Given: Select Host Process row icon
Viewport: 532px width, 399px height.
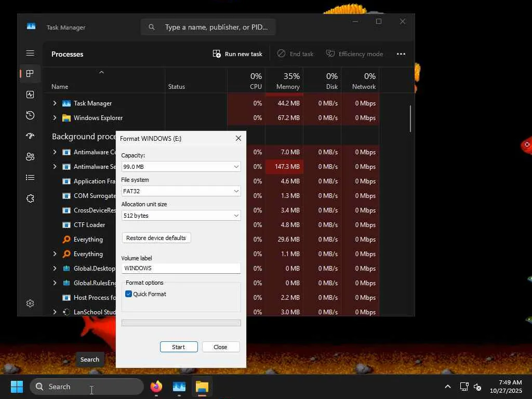Looking at the screenshot, I should point(66,298).
